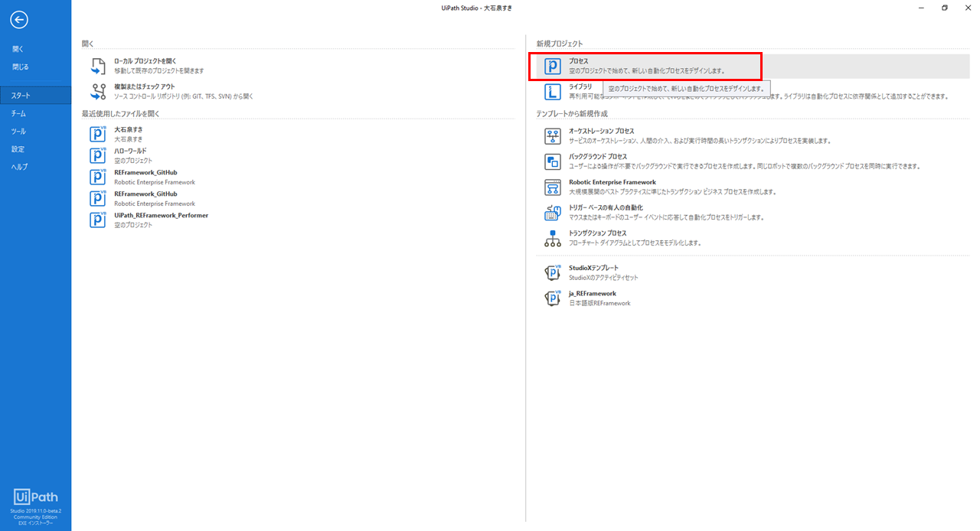Choose StudioXテンプレート title

point(594,268)
